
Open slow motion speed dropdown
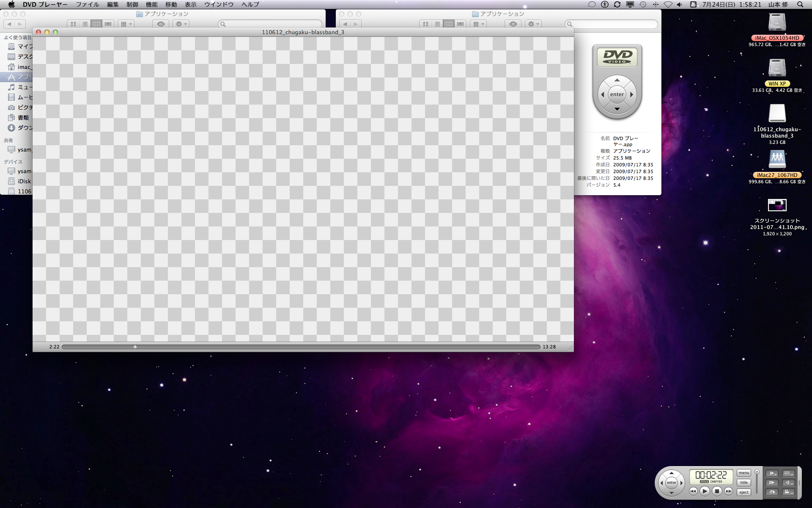pyautogui.click(x=772, y=473)
